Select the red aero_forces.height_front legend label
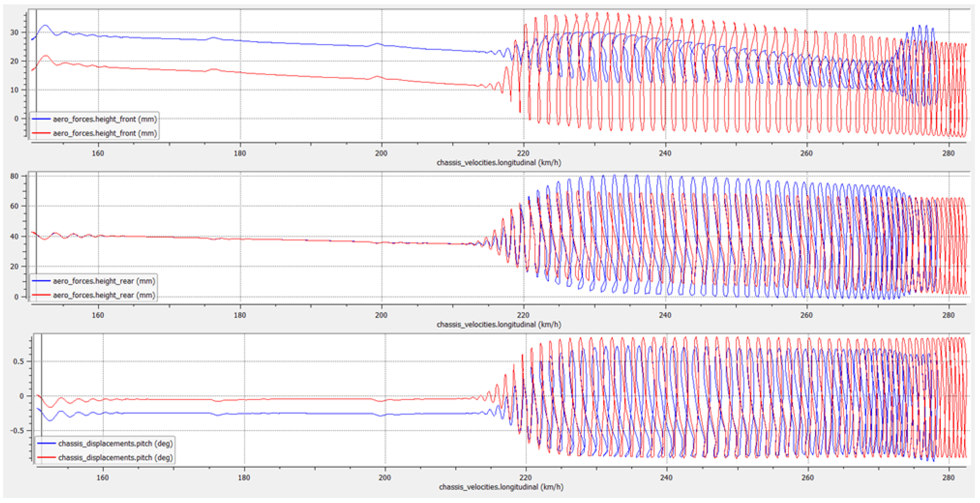Image resolution: width=980 pixels, height=503 pixels. (x=105, y=133)
